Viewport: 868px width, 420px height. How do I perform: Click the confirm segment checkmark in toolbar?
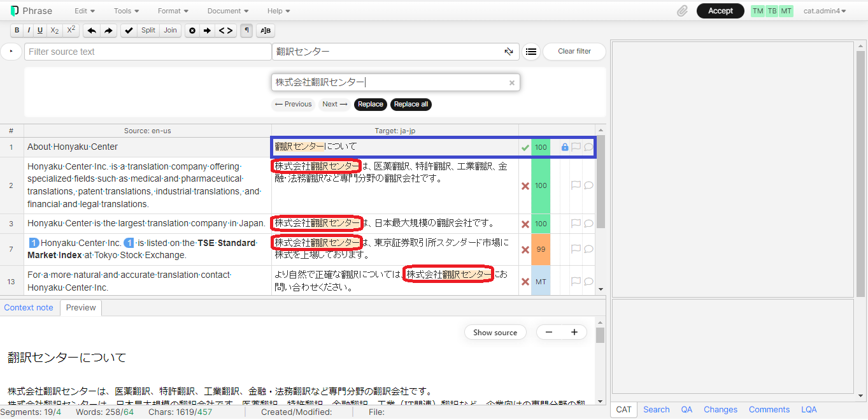(129, 31)
